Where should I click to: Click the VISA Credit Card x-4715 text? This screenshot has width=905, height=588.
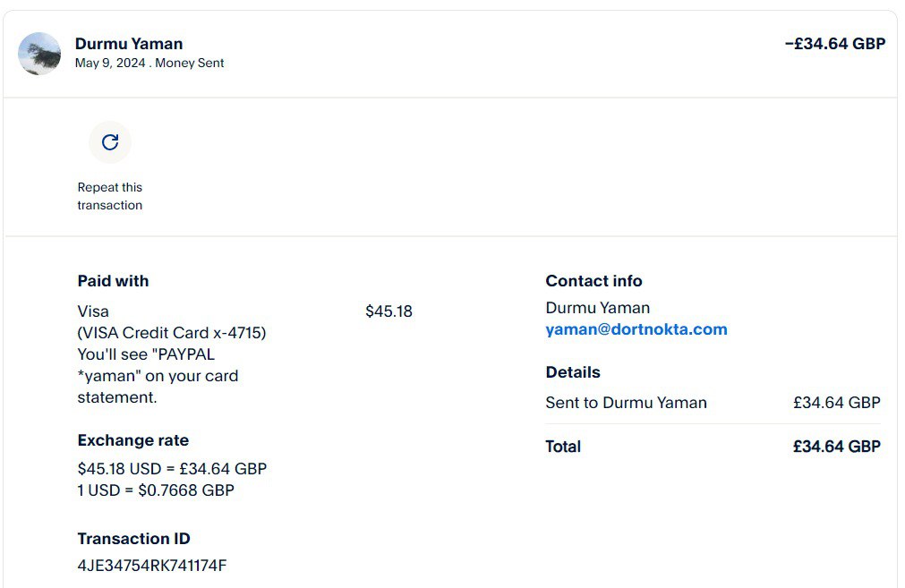pyautogui.click(x=172, y=333)
